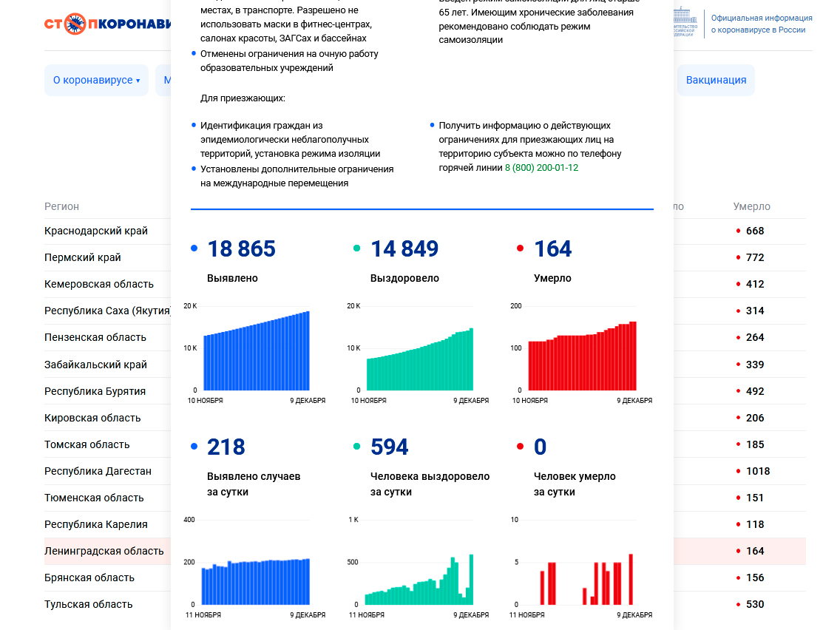Click the Russian government building emblem

click(x=684, y=22)
